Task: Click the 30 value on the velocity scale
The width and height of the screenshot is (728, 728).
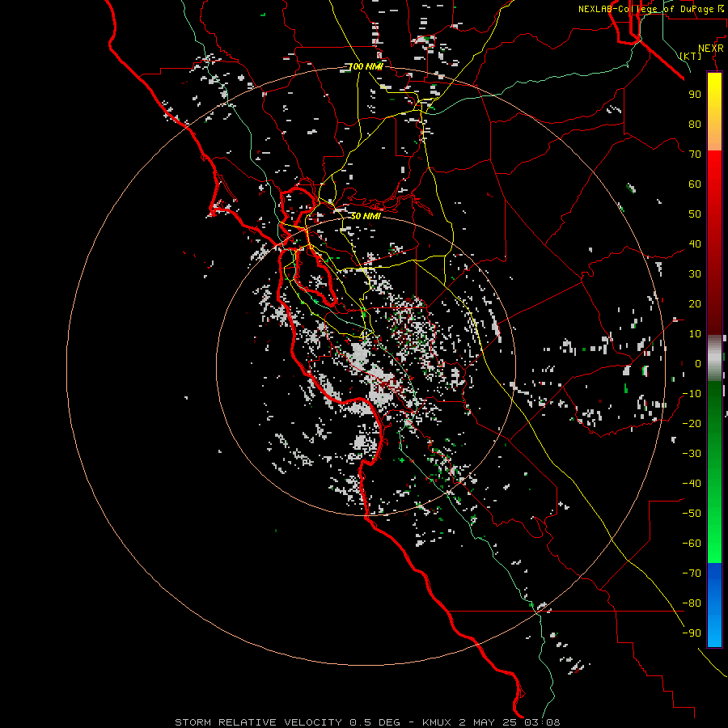Action: click(695, 274)
